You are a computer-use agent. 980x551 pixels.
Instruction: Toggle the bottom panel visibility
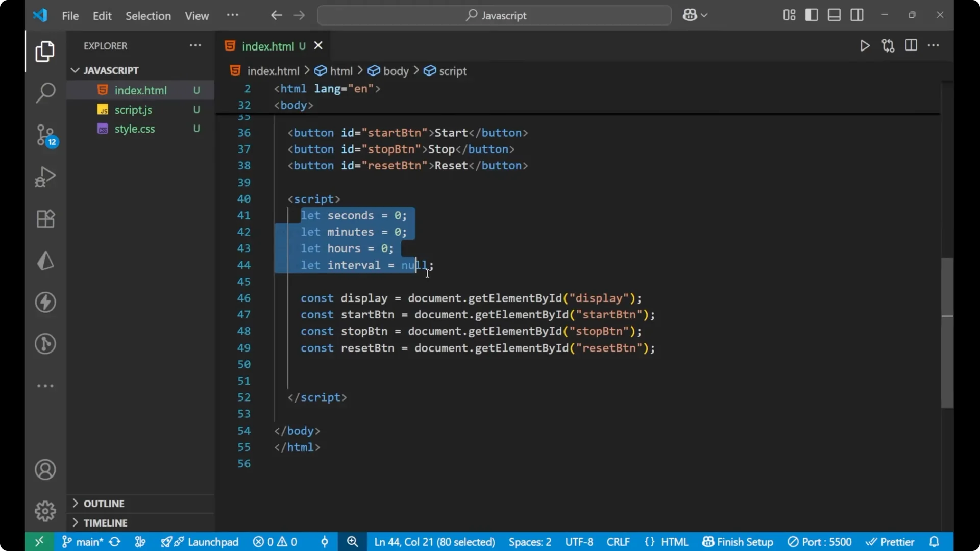point(834,15)
